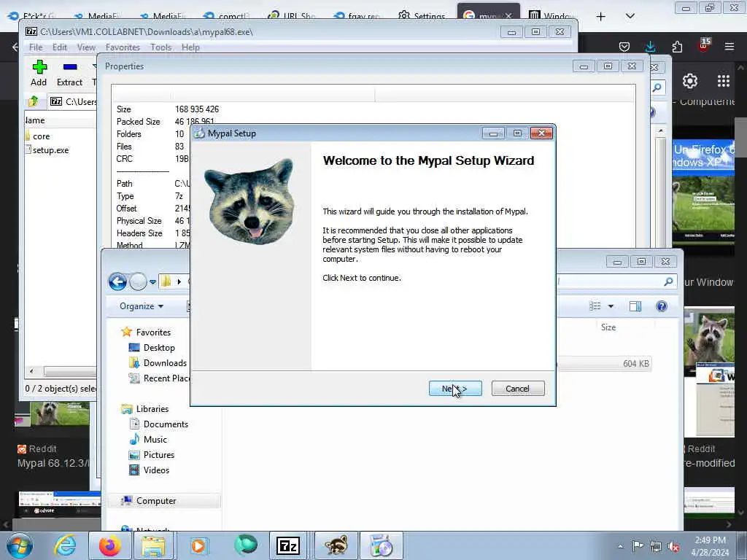This screenshot has height=560, width=747.
Task: Open the Organize dropdown in Explorer
Action: (142, 306)
